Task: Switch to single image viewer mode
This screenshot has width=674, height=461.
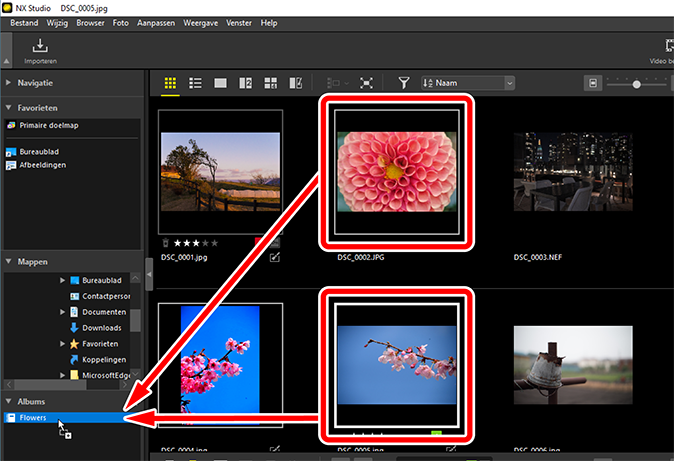Action: pos(220,83)
